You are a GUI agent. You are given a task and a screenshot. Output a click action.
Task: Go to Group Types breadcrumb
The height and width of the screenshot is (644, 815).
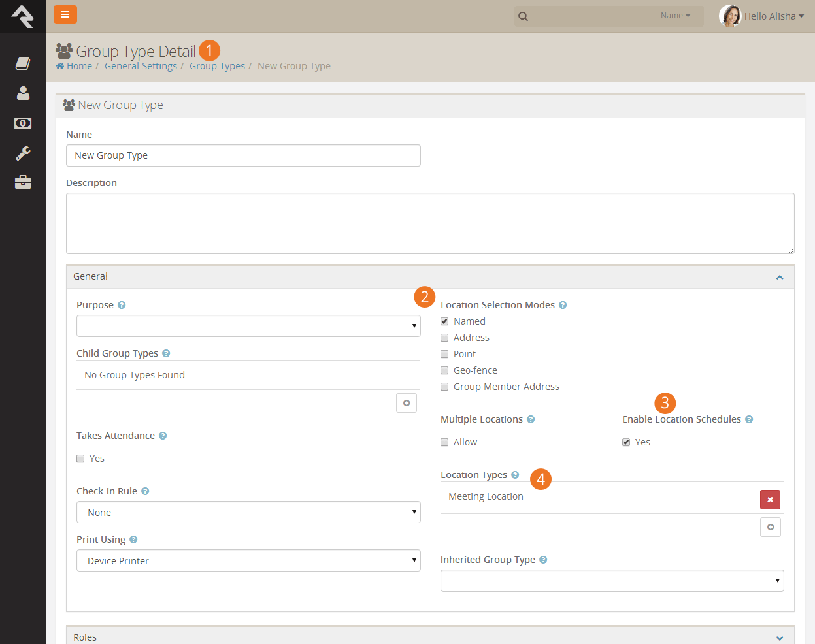(217, 66)
